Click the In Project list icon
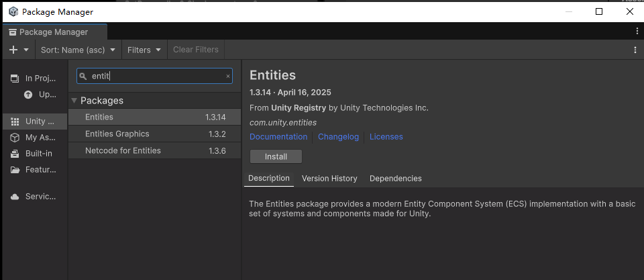This screenshot has width=644, height=280. (15, 79)
